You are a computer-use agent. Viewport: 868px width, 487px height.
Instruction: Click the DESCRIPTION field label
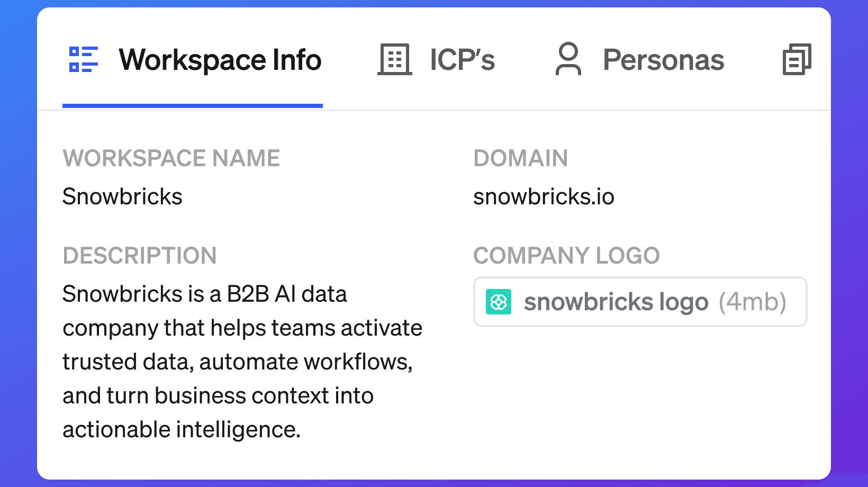pos(140,256)
